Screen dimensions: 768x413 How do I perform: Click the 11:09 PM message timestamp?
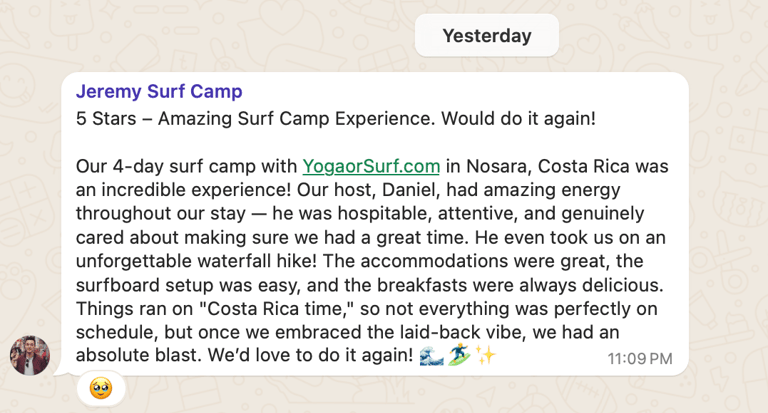point(640,358)
